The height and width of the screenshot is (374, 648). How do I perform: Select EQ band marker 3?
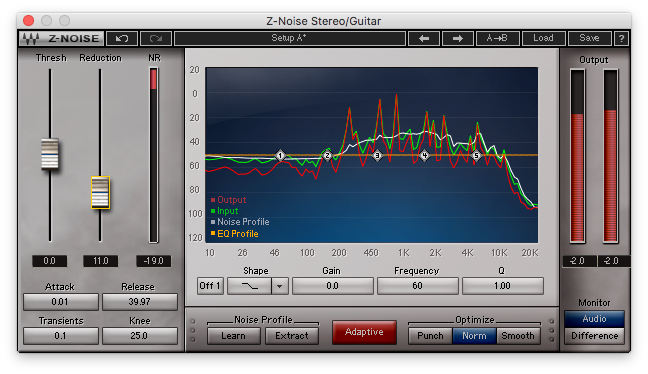click(377, 156)
